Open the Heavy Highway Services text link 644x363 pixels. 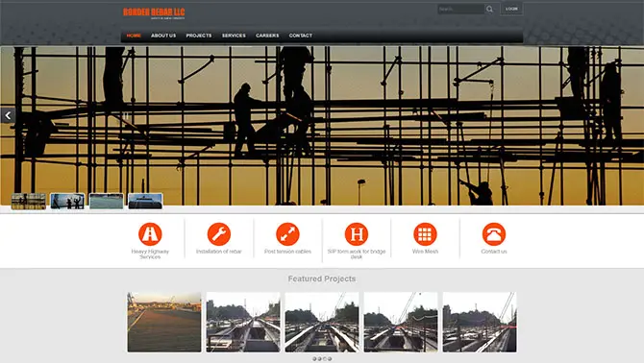pos(150,254)
